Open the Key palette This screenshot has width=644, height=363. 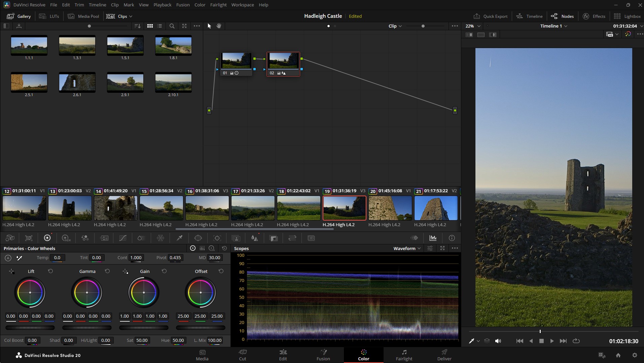click(x=274, y=238)
